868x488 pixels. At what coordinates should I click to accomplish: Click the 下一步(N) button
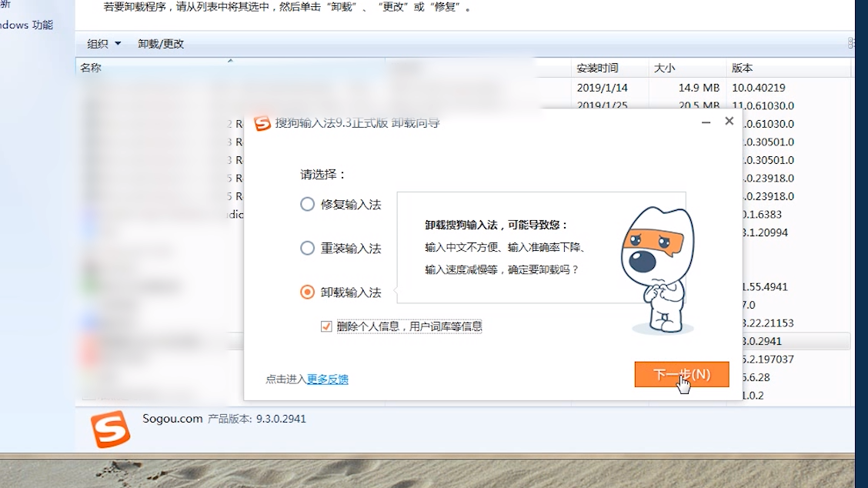coord(682,374)
